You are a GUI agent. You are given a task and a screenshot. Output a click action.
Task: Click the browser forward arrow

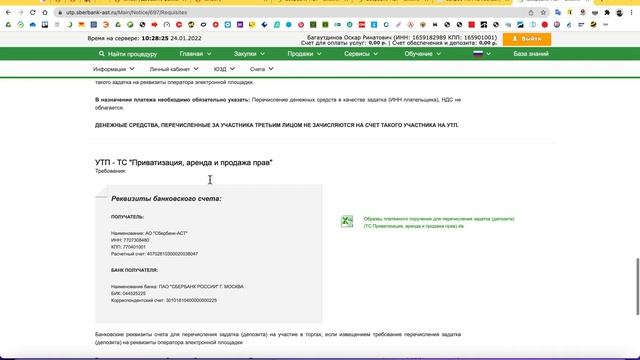(x=20, y=13)
